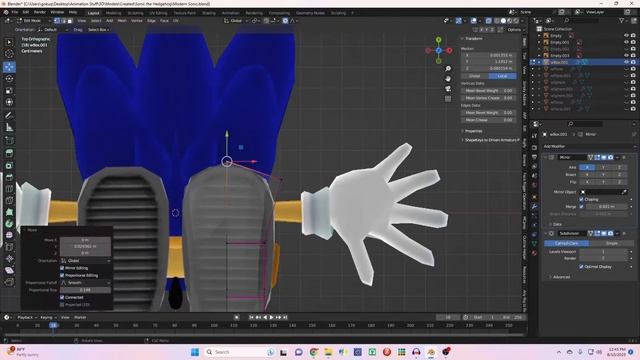Select the Annotate pencil tool
The image size is (640, 360).
click(9, 116)
